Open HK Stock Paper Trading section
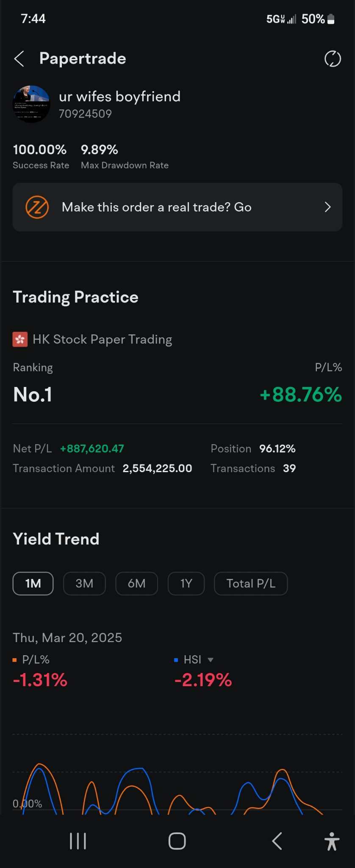 [x=102, y=339]
